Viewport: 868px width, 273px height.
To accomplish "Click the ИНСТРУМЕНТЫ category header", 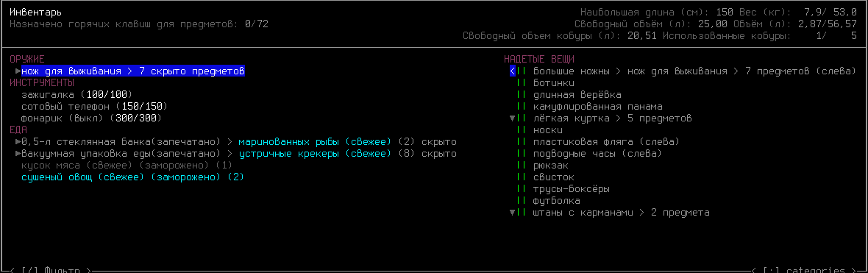I will coord(42,83).
